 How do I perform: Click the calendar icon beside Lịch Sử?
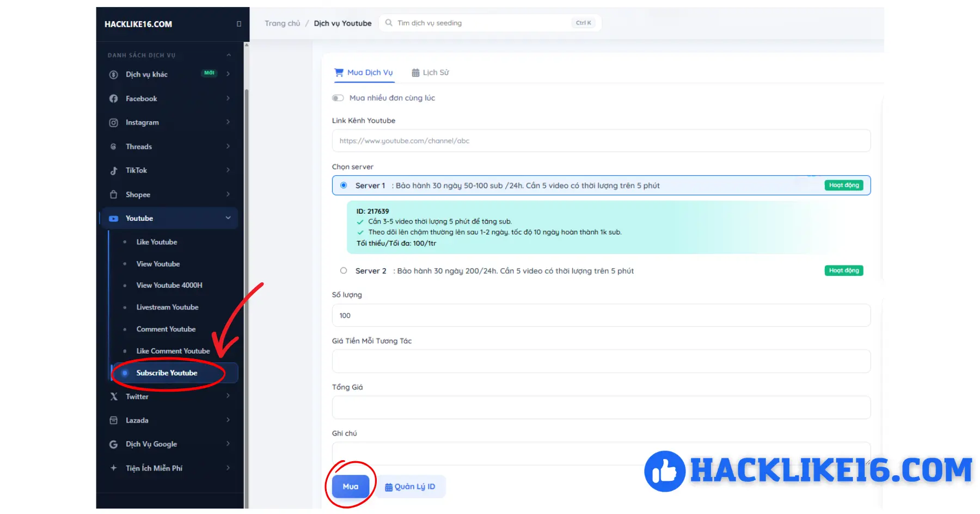pos(415,72)
